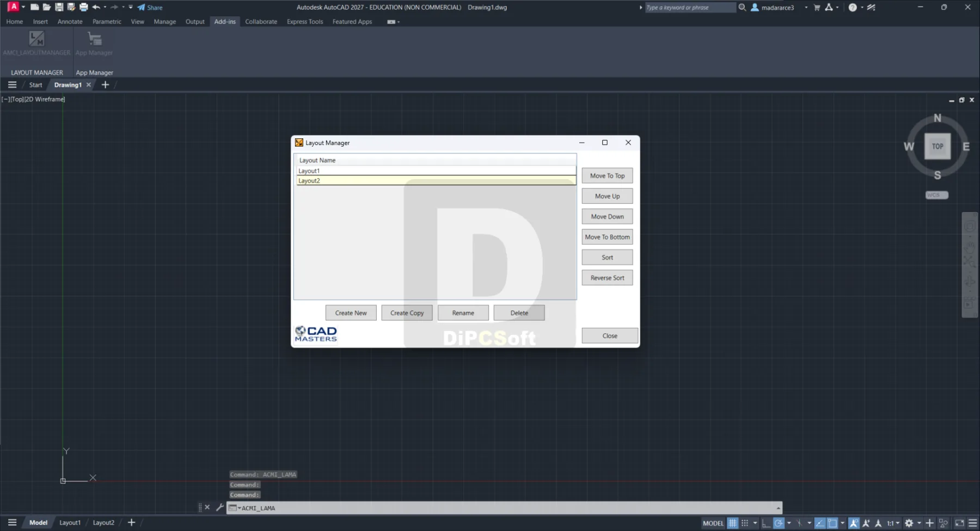This screenshot has height=531, width=980.
Task: Open the Featured Apps ribbon tab
Action: [x=352, y=22]
